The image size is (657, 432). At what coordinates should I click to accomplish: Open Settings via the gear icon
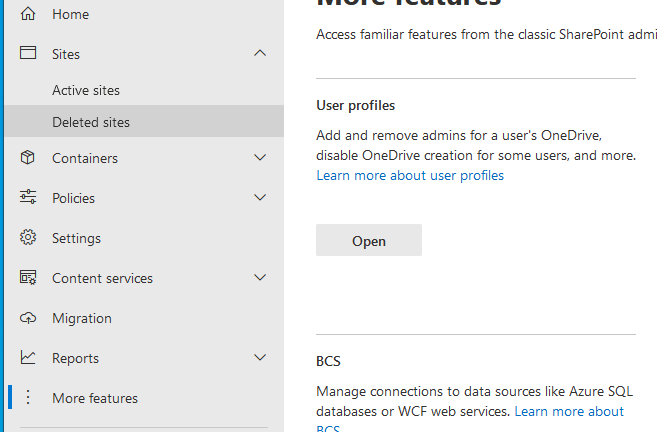click(28, 238)
